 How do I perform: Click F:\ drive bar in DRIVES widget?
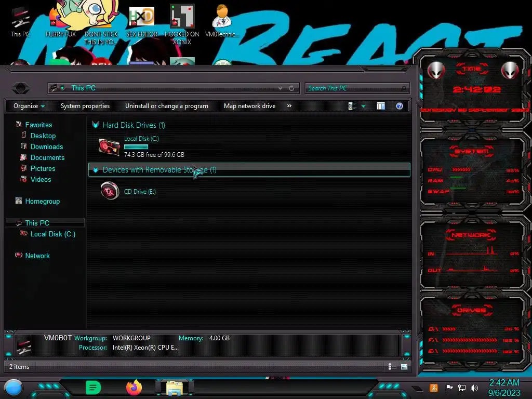point(469,340)
